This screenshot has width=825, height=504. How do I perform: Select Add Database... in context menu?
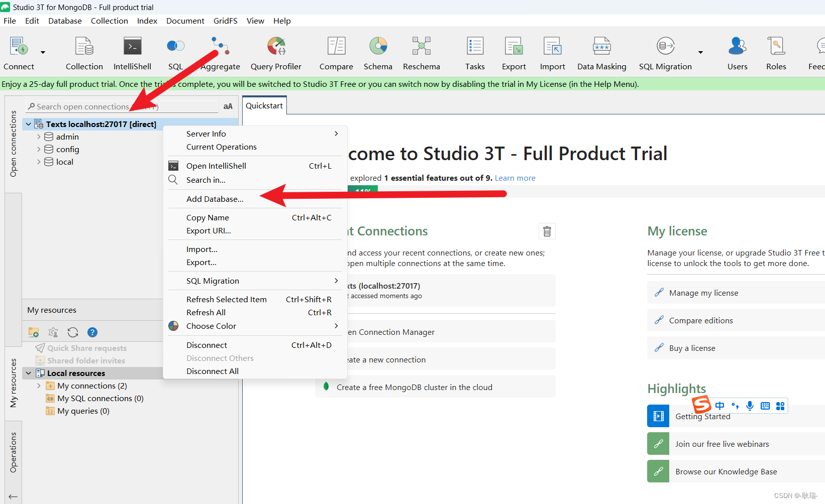[x=255, y=199]
